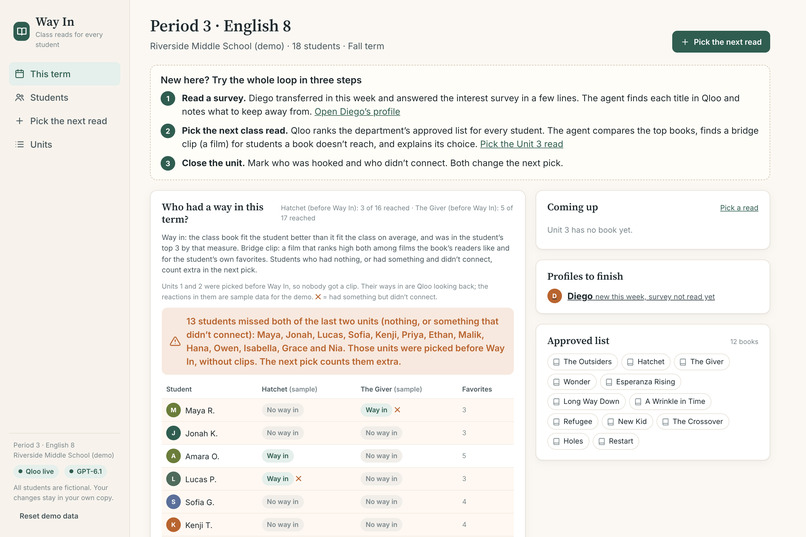Click The Giver (sample) column header
Viewport: 806px width, 537px height.
[391, 390]
